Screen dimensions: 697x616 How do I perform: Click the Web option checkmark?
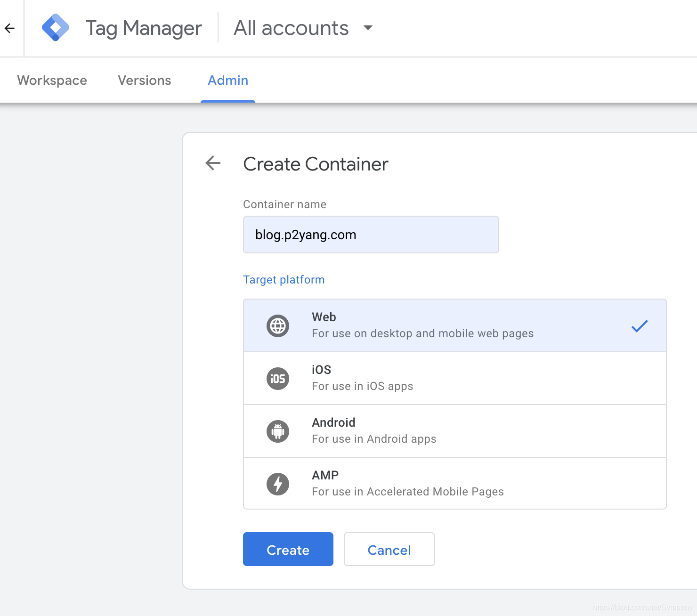tap(640, 326)
